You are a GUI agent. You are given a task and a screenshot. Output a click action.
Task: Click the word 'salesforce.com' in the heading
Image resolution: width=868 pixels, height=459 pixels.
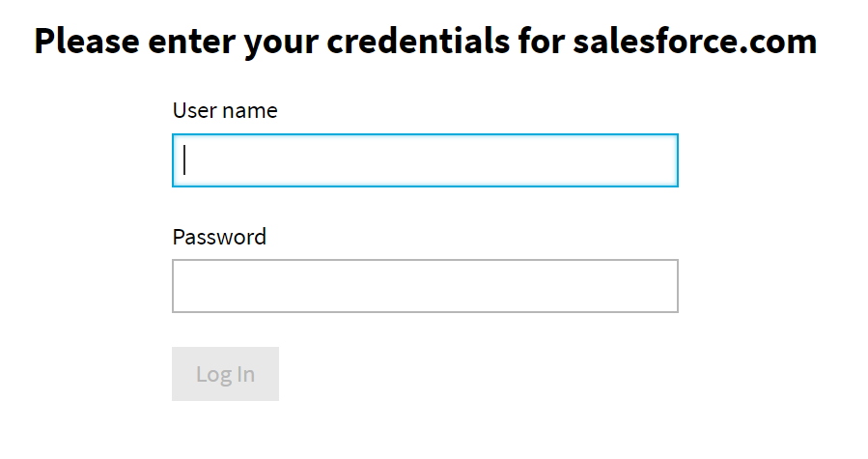pos(694,42)
